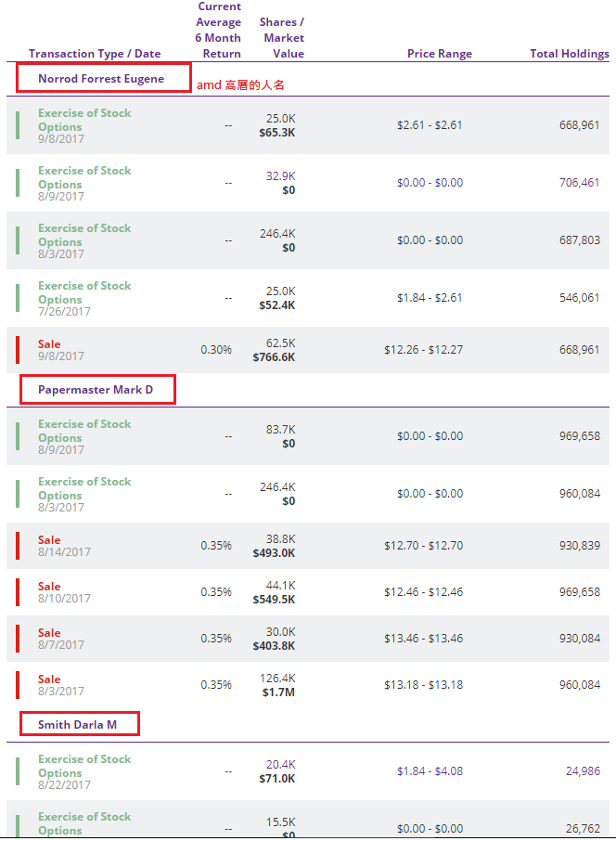Image resolution: width=616 pixels, height=841 pixels.
Task: Click the 24,986 total holdings value
Action: (582, 771)
